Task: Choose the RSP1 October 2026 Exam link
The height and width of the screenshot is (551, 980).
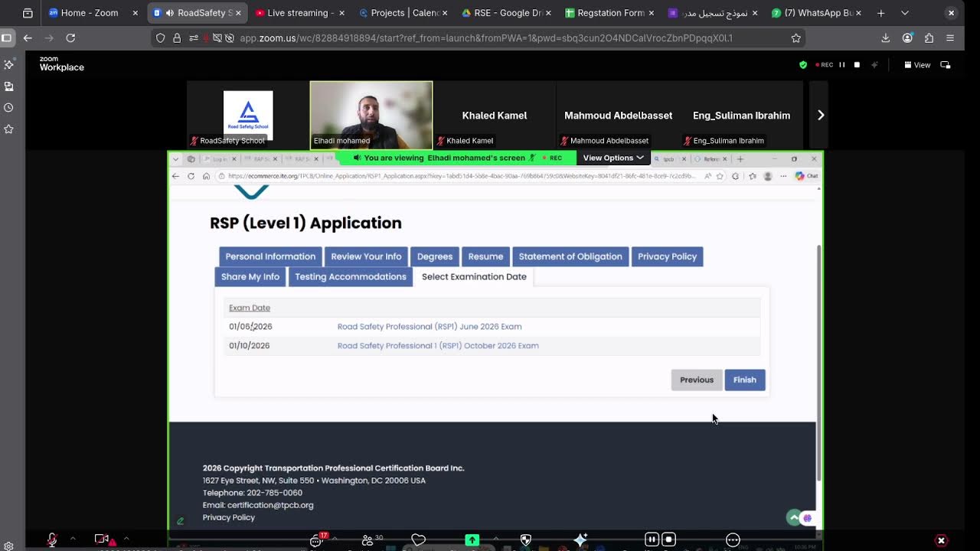Action: (438, 346)
